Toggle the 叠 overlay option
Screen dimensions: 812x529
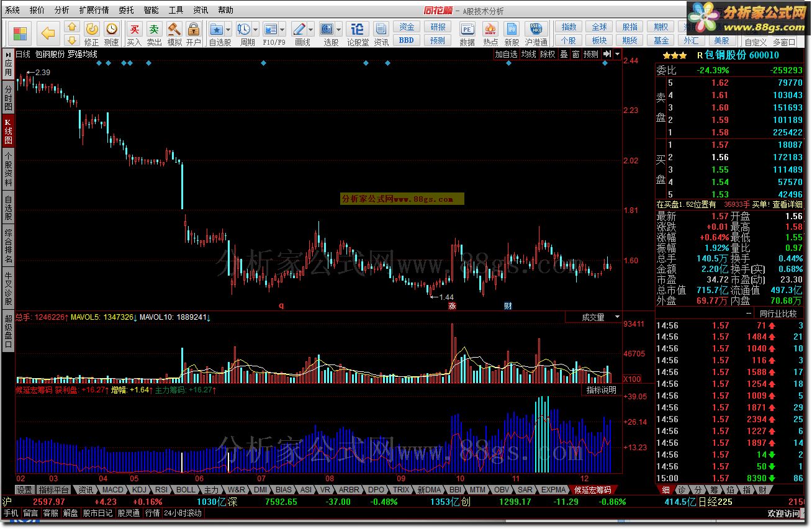pyautogui.click(x=564, y=55)
